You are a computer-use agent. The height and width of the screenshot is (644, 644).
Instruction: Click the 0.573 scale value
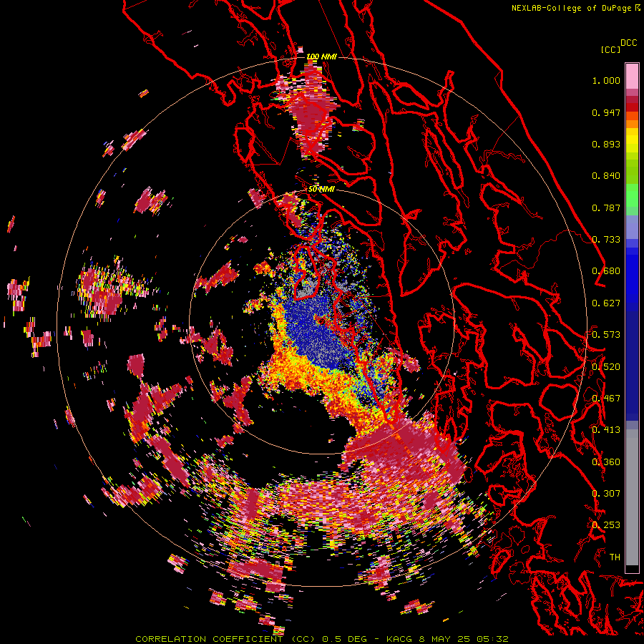(x=606, y=335)
